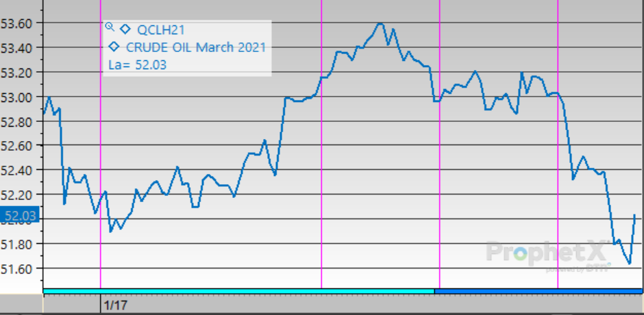This screenshot has height=315, width=644.
Task: Click the diamond marker beside QCLH21
Action: coord(125,29)
